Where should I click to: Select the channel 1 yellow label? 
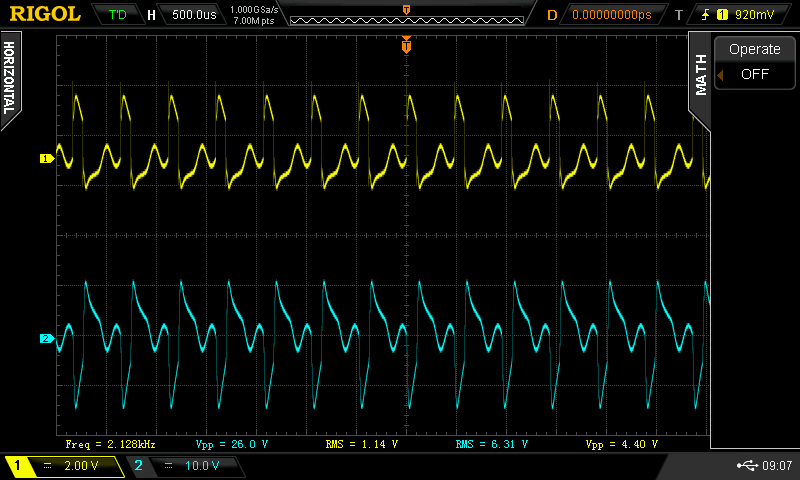pos(17,465)
